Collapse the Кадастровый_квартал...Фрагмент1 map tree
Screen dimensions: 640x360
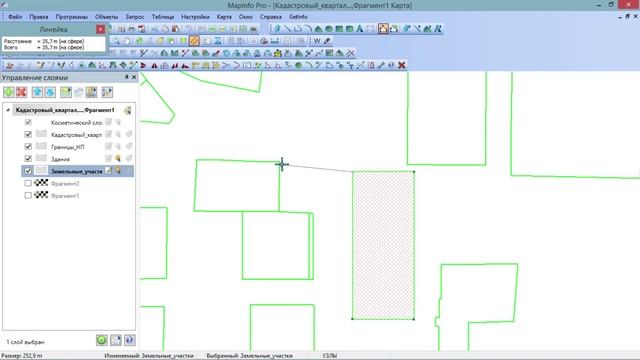coord(7,110)
